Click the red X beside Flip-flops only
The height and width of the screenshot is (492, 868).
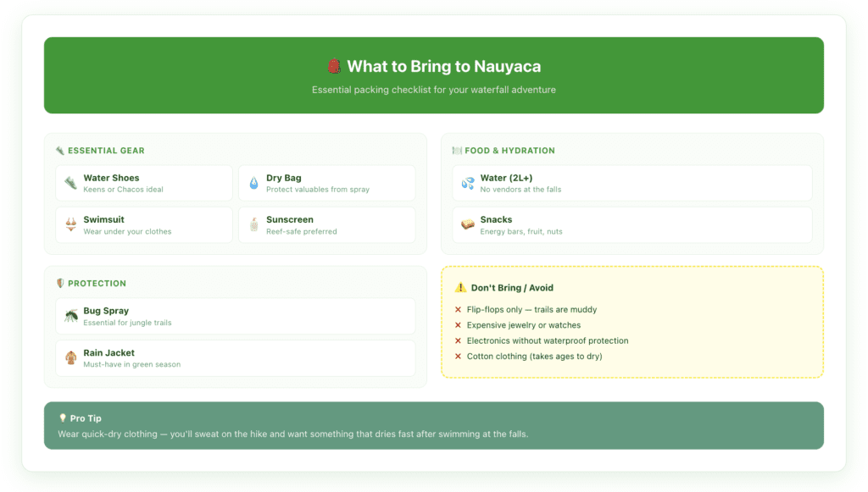click(458, 310)
